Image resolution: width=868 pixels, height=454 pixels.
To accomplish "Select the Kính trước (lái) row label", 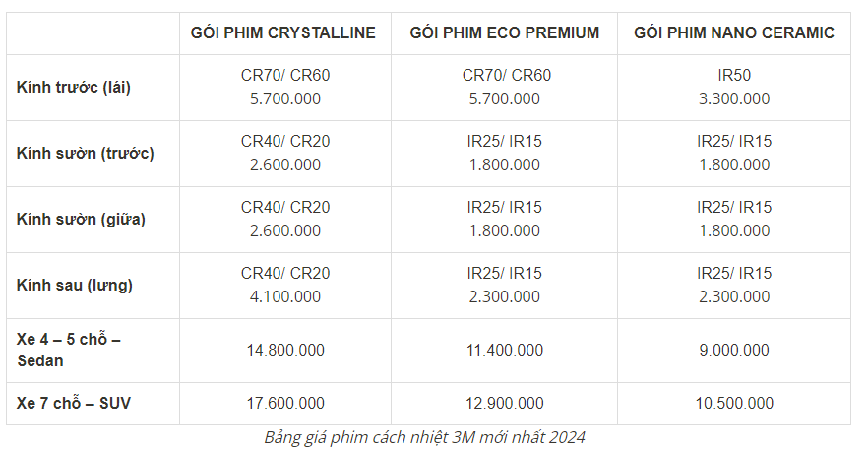I will pos(74,87).
